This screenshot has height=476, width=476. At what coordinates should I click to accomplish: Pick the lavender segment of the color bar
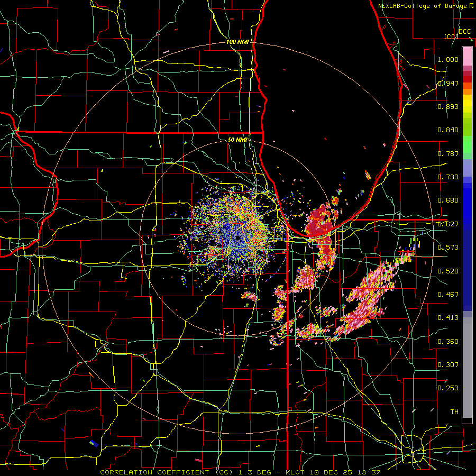pos(467,168)
